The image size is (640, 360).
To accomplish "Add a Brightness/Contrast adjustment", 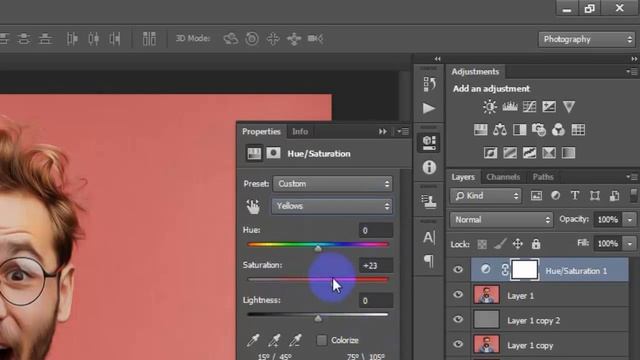I will coord(489,107).
